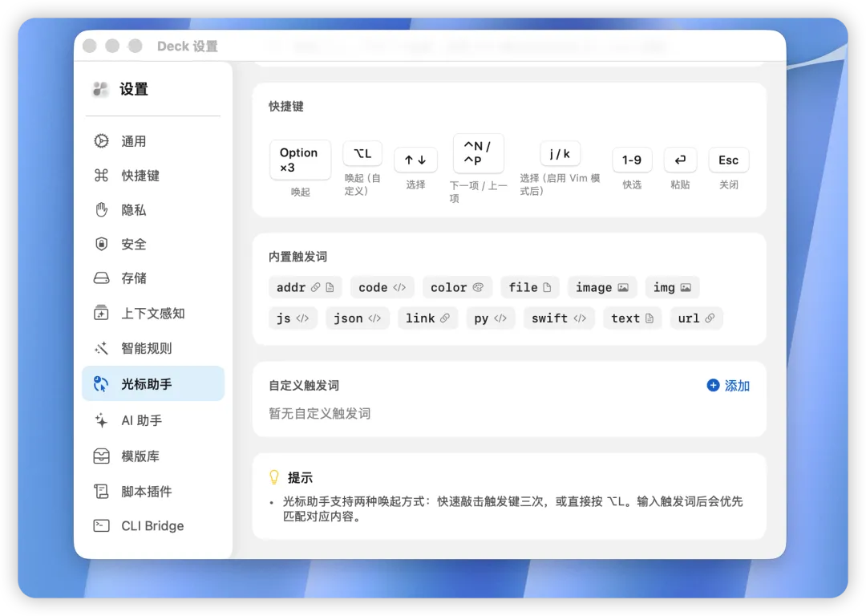Screen dimensions: 866x616
Task: Open 脚本插件 in the sidebar
Action: 153,491
